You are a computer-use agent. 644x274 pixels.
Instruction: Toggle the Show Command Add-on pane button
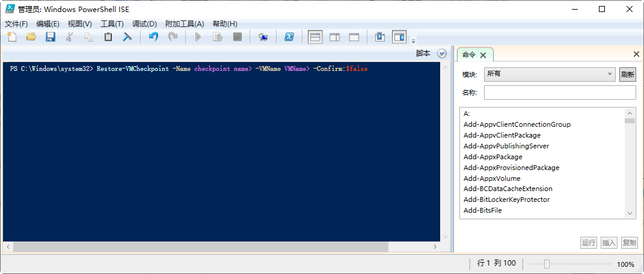399,37
